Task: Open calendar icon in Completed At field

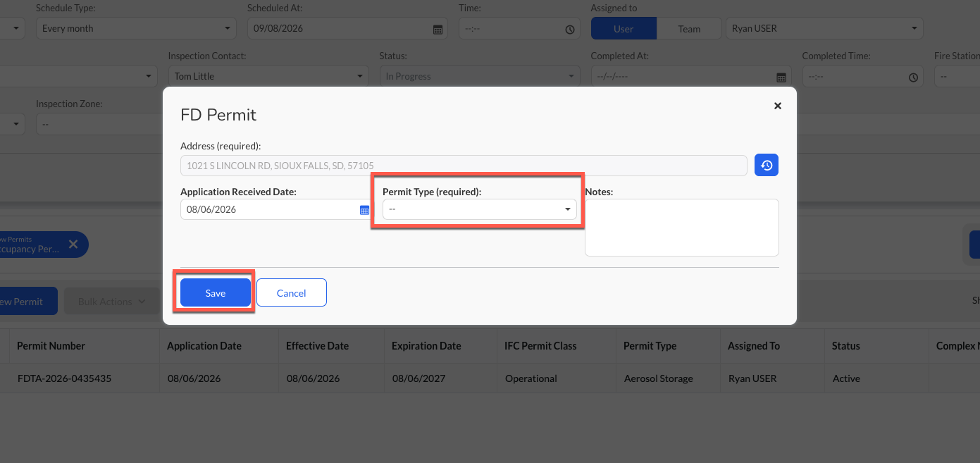Action: pos(781,77)
